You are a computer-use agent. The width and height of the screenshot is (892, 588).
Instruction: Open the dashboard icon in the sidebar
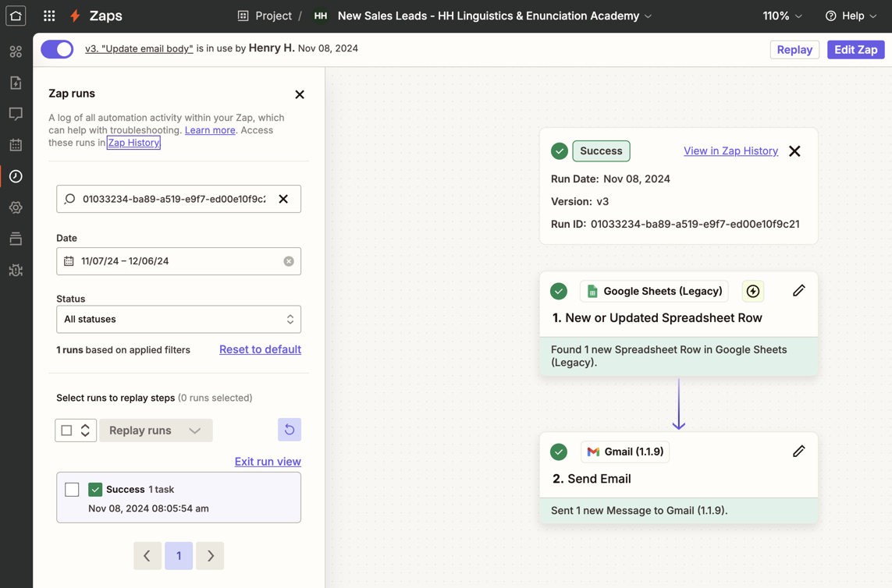pos(16,51)
